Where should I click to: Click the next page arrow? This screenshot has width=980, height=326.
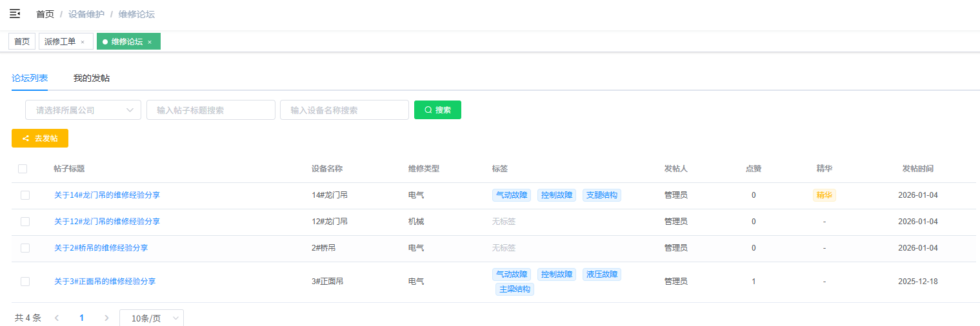point(106,318)
